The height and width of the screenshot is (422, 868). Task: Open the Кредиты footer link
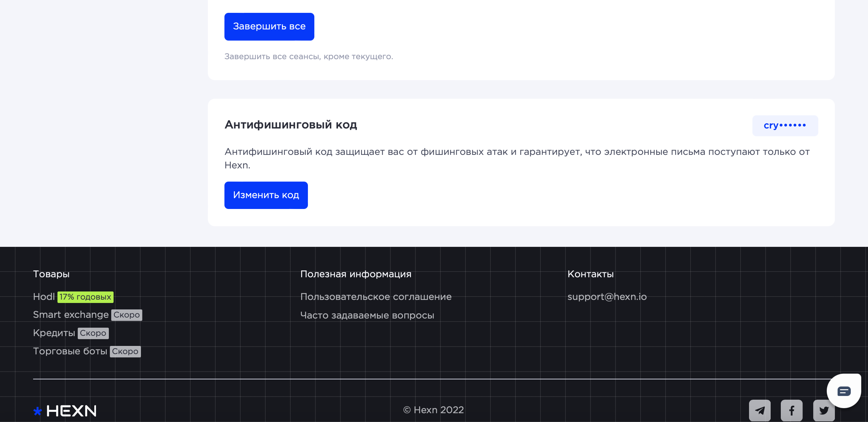point(54,333)
